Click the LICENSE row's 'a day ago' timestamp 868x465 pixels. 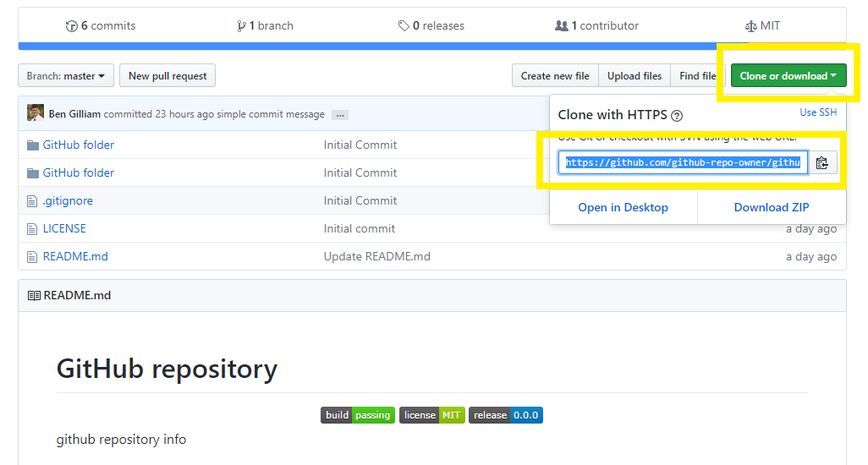point(811,228)
